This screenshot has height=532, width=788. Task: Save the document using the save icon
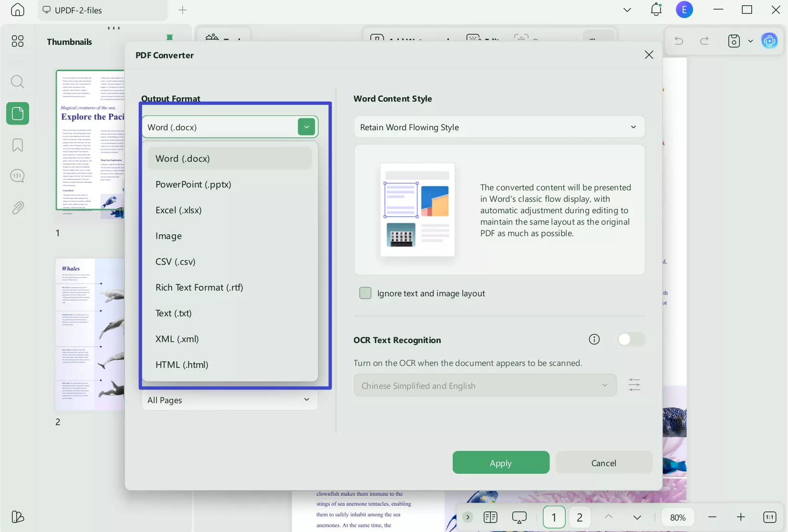pos(734,41)
